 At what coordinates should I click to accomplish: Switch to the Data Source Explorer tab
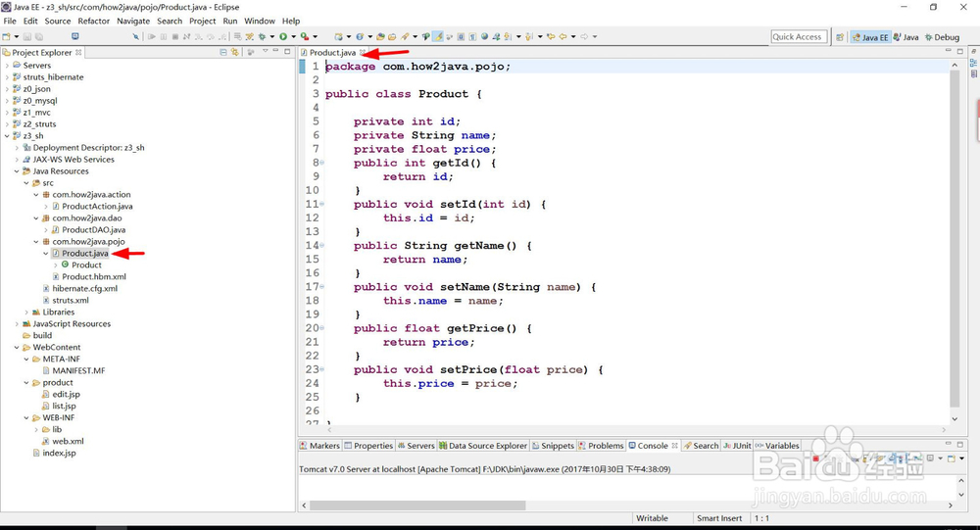click(x=483, y=446)
